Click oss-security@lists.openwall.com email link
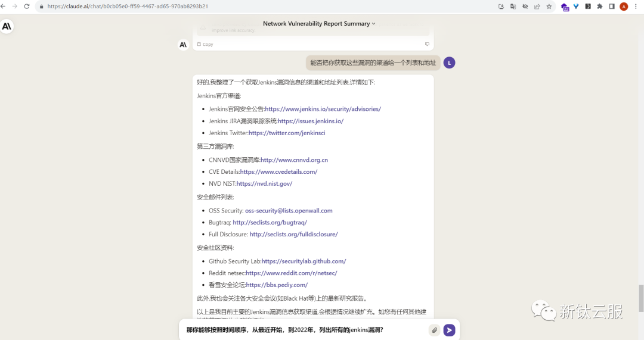Viewport: 644px width, 340px height. [x=289, y=211]
